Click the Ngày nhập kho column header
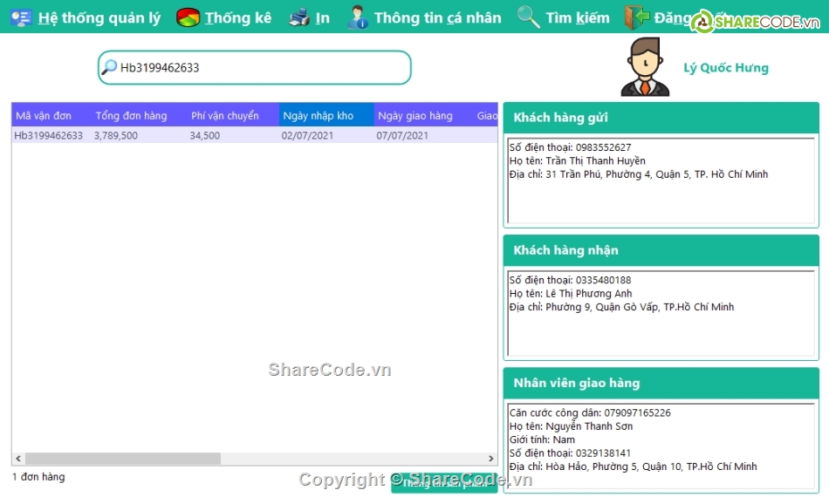Viewport: 829px width, 504px height. pyautogui.click(x=319, y=116)
